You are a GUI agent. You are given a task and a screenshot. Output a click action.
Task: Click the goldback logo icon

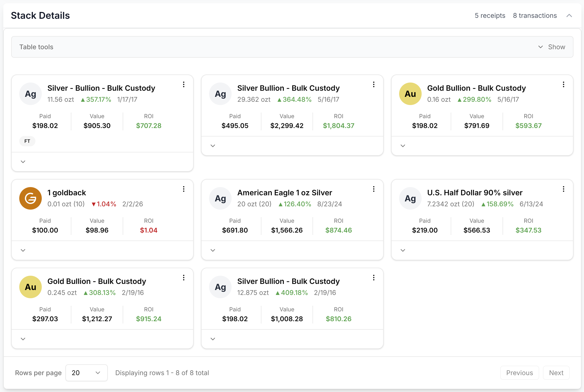(30, 198)
